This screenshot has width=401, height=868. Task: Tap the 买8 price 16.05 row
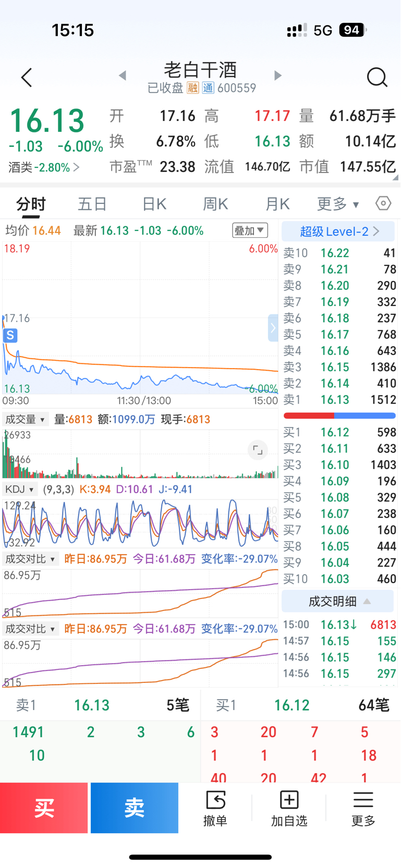339,546
